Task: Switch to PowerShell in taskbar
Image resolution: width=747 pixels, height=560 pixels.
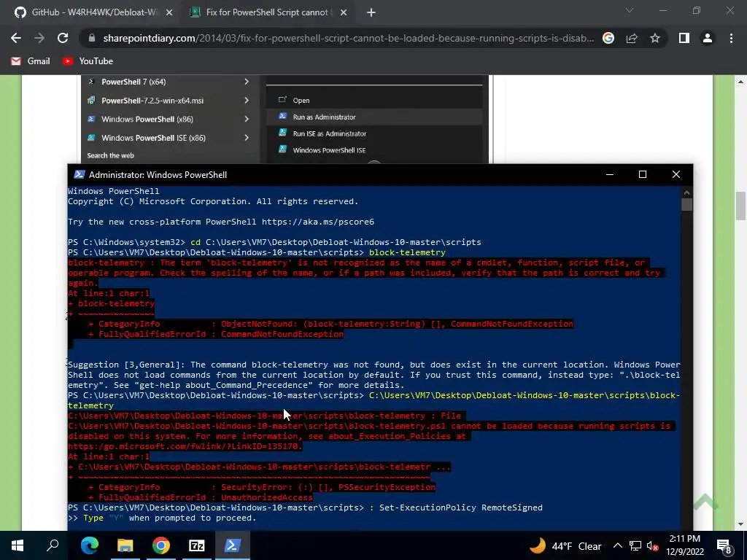Action: [x=233, y=545]
